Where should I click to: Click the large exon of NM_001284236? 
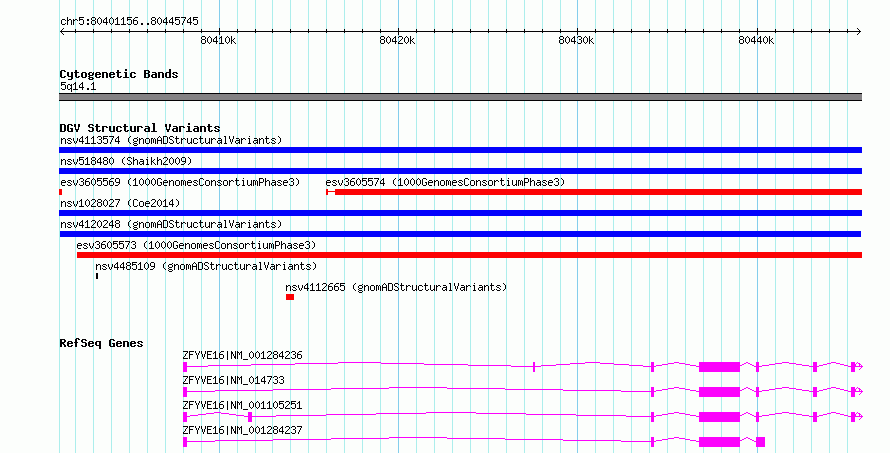point(719,367)
